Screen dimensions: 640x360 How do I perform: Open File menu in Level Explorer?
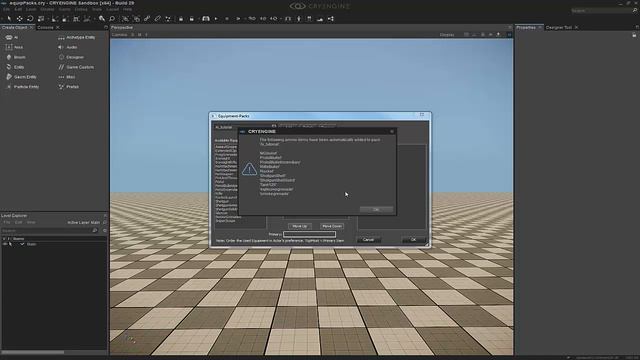click(7, 222)
